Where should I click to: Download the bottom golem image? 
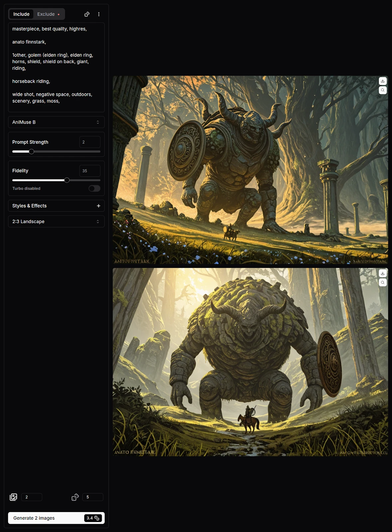383,273
